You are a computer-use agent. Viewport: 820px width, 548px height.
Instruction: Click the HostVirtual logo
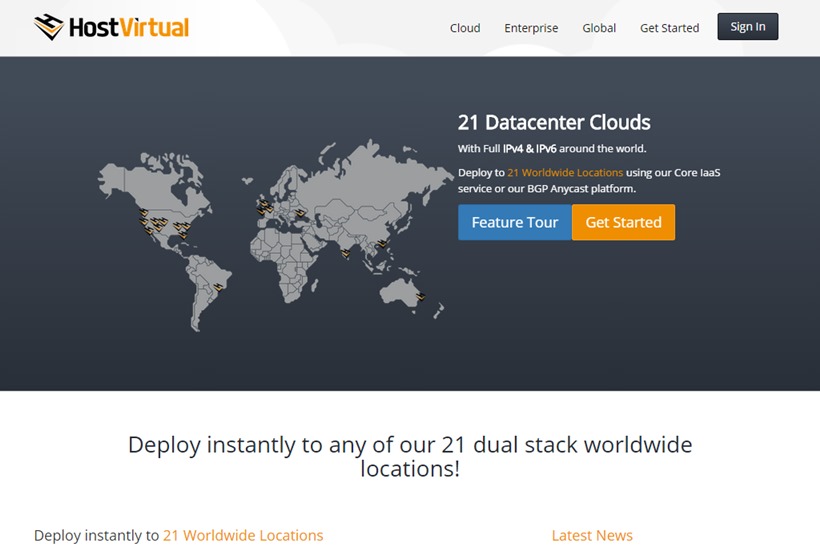click(111, 27)
